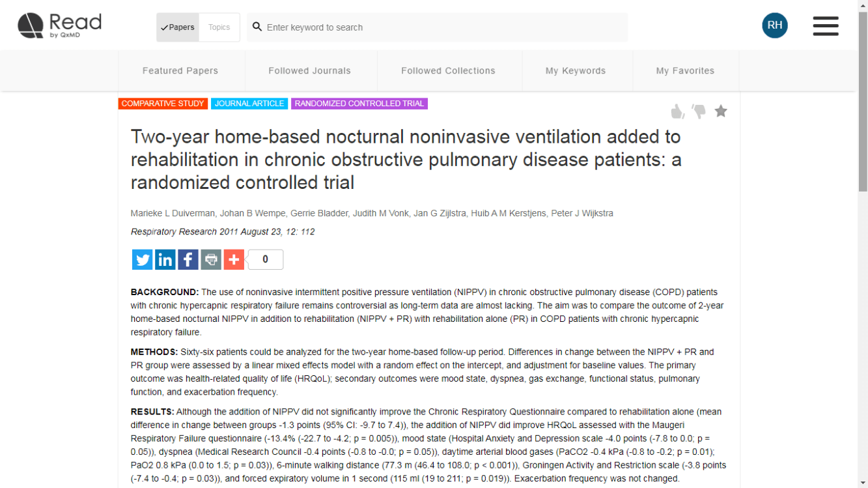The width and height of the screenshot is (868, 488).
Task: Open the Featured Papers tab
Action: click(x=180, y=71)
